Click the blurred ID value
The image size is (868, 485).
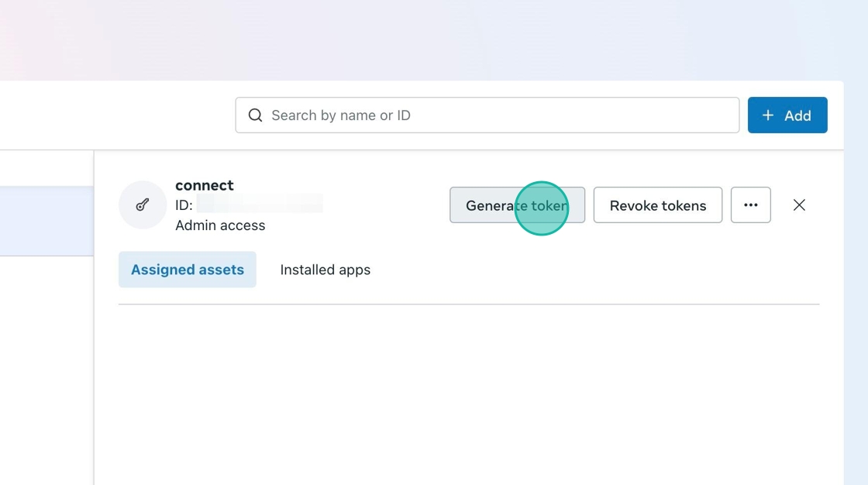click(260, 205)
